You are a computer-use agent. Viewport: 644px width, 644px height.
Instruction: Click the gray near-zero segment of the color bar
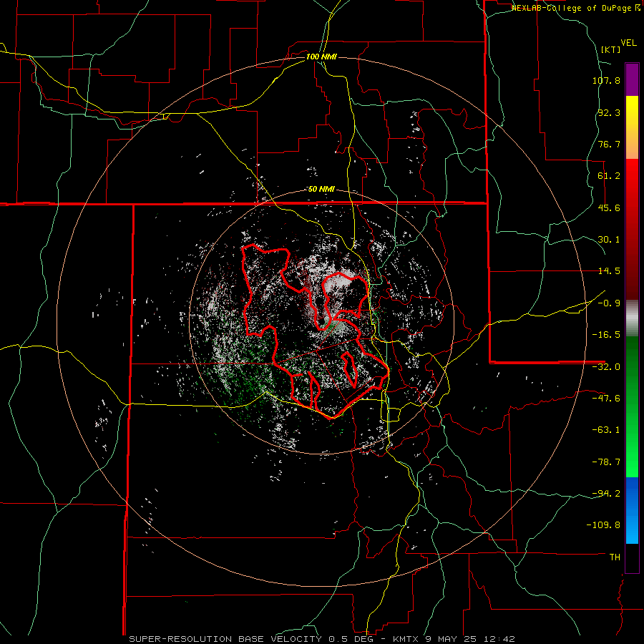click(x=632, y=318)
